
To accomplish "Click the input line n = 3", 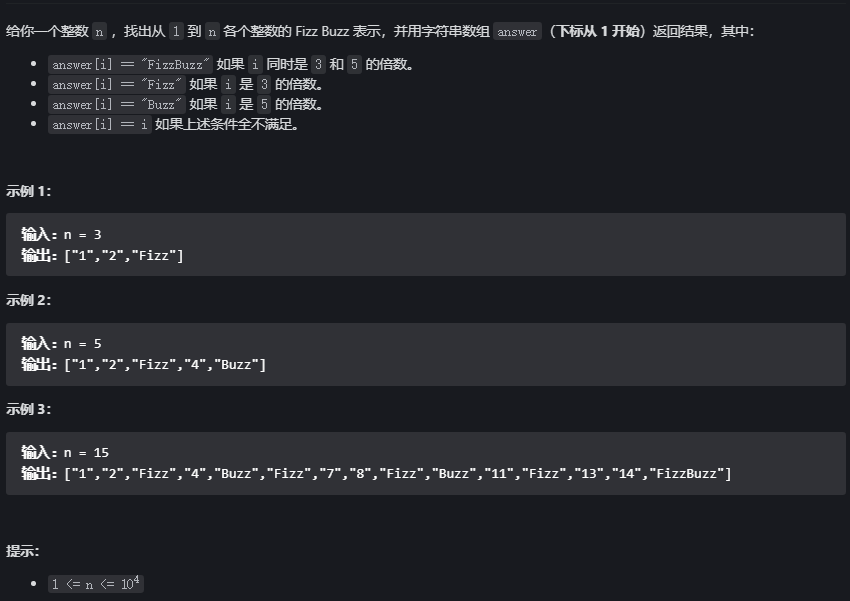I will point(61,235).
